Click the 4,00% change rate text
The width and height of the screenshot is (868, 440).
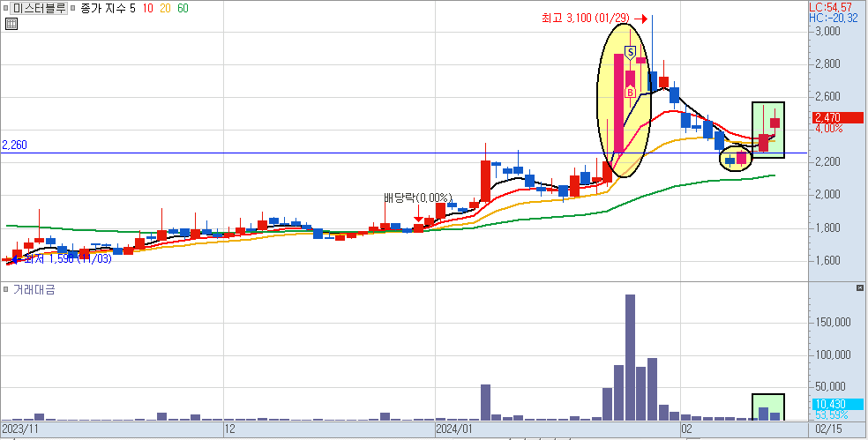(828, 129)
